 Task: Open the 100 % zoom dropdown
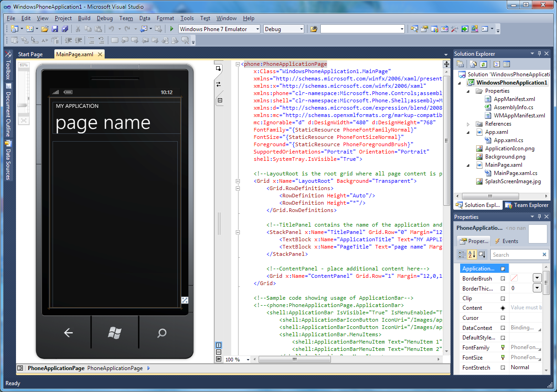pyautogui.click(x=248, y=360)
